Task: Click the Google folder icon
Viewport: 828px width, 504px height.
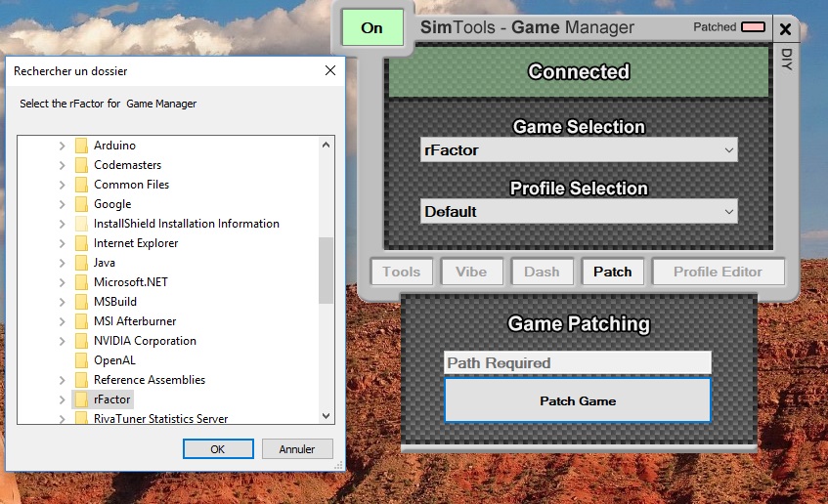Action: coord(81,204)
